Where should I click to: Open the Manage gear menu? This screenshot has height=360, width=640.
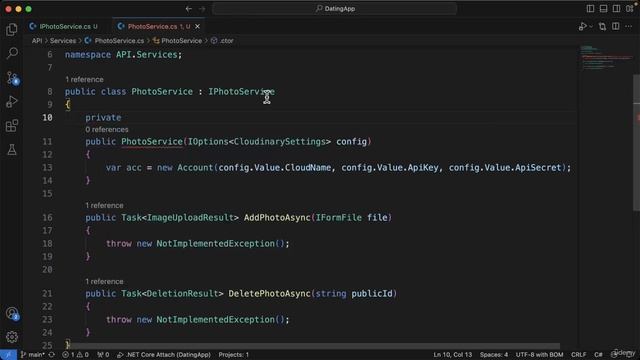[x=12, y=337]
